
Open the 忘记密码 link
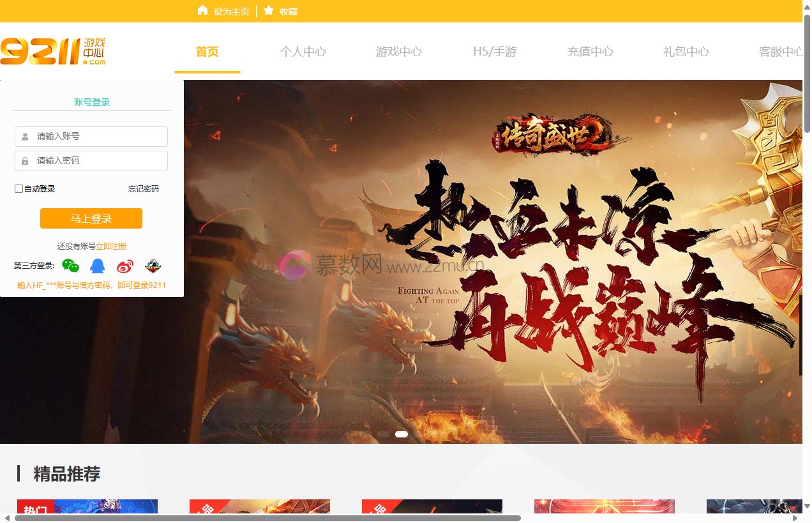click(144, 189)
